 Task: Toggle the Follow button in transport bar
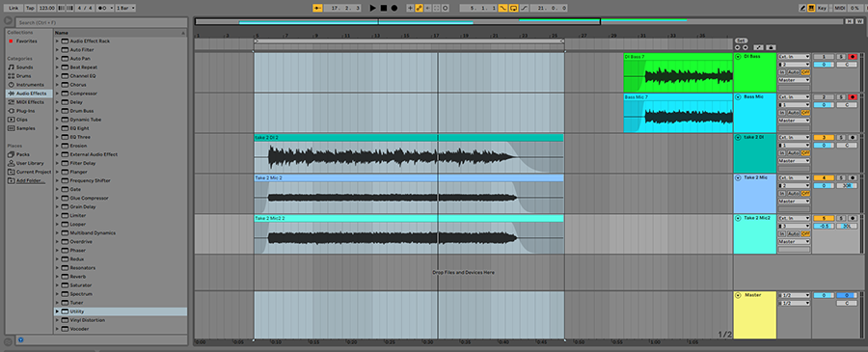(x=317, y=8)
